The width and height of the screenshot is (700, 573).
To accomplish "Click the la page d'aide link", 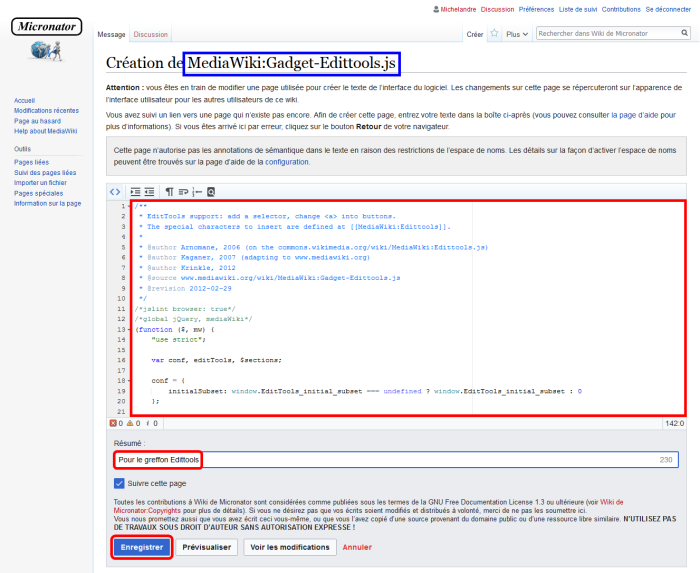I will [634, 115].
